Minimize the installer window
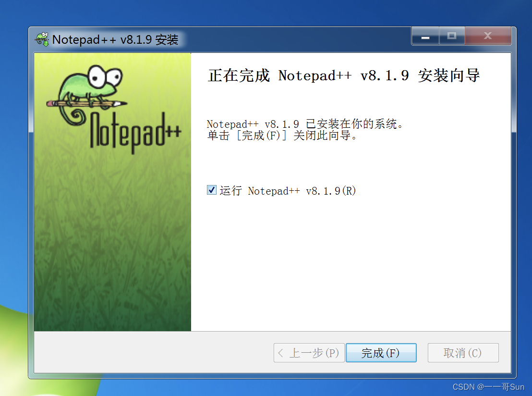 [425, 36]
